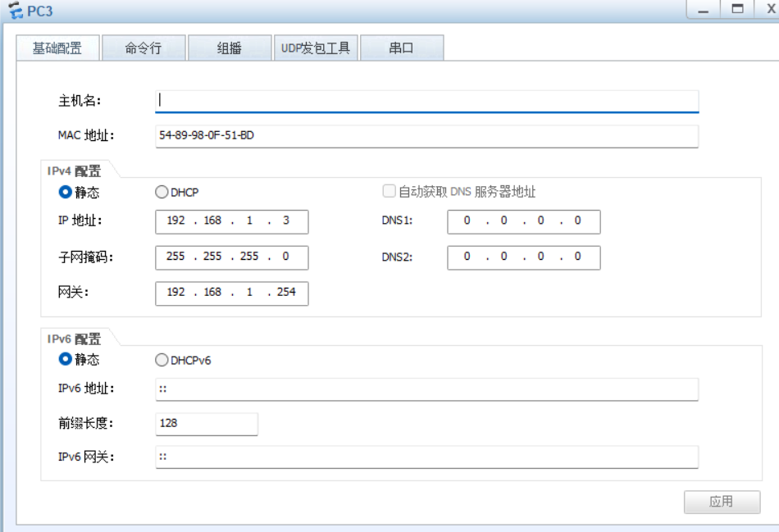The height and width of the screenshot is (532, 779).
Task: Switch to the 命令行 tab
Action: tap(143, 48)
